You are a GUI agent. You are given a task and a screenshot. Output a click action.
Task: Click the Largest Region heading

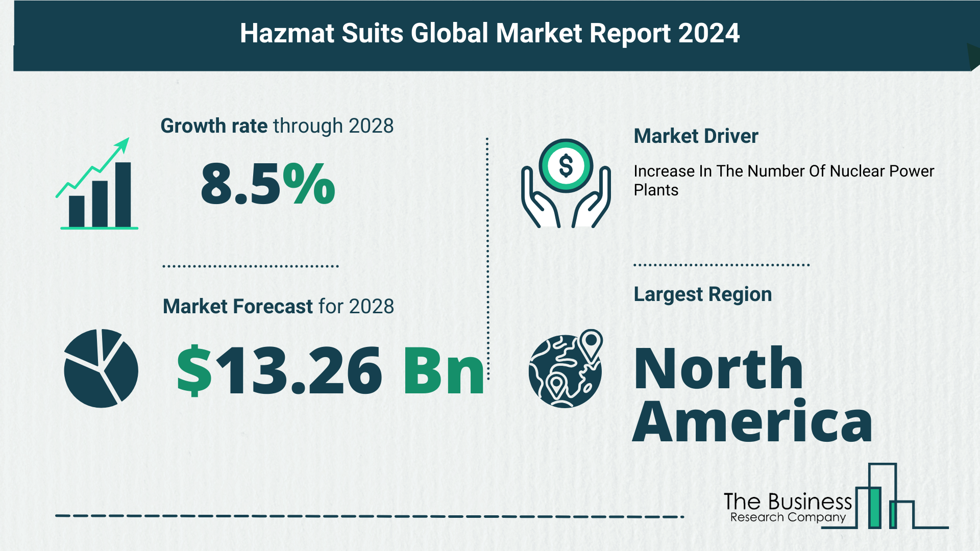[702, 294]
